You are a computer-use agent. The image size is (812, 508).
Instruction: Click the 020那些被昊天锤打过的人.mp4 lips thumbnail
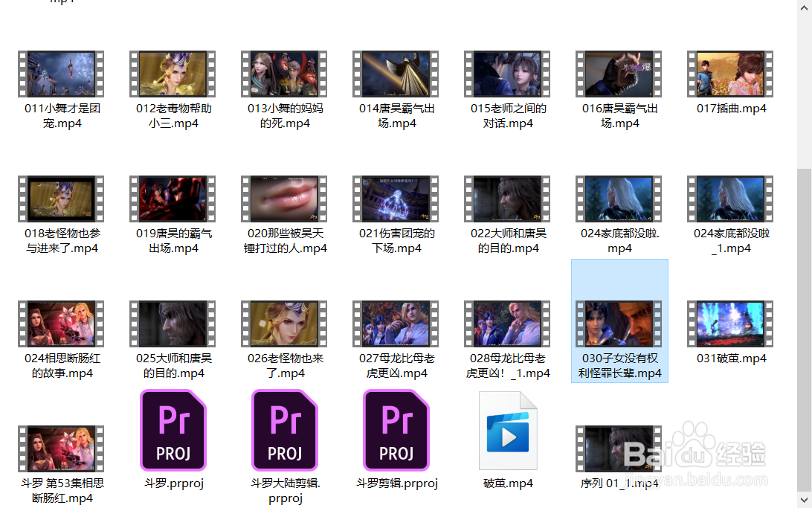click(284, 199)
